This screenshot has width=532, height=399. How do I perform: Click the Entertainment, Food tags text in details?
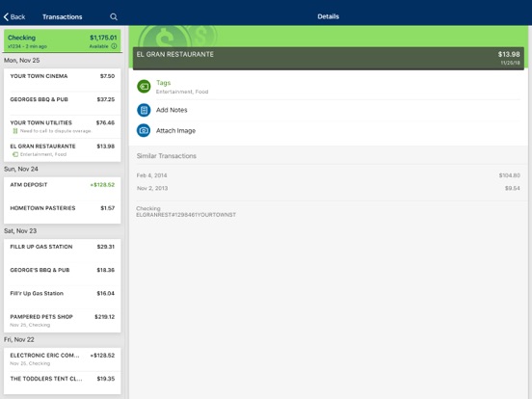point(182,92)
